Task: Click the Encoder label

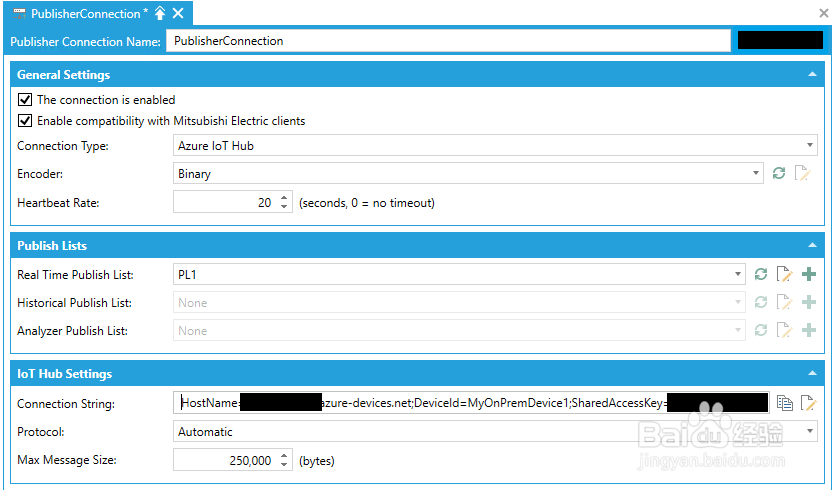Action: click(x=40, y=174)
